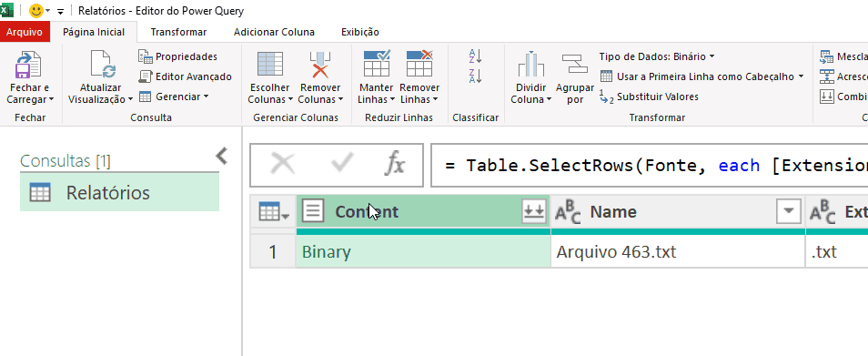Click the Relatórios query table icon
This screenshot has width=868, height=356.
pyautogui.click(x=40, y=193)
